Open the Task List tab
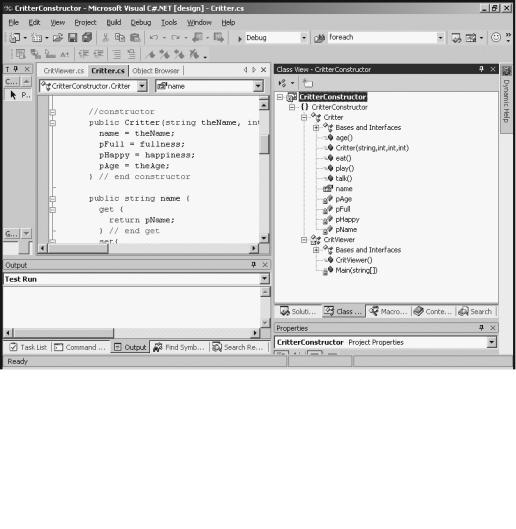 28,347
